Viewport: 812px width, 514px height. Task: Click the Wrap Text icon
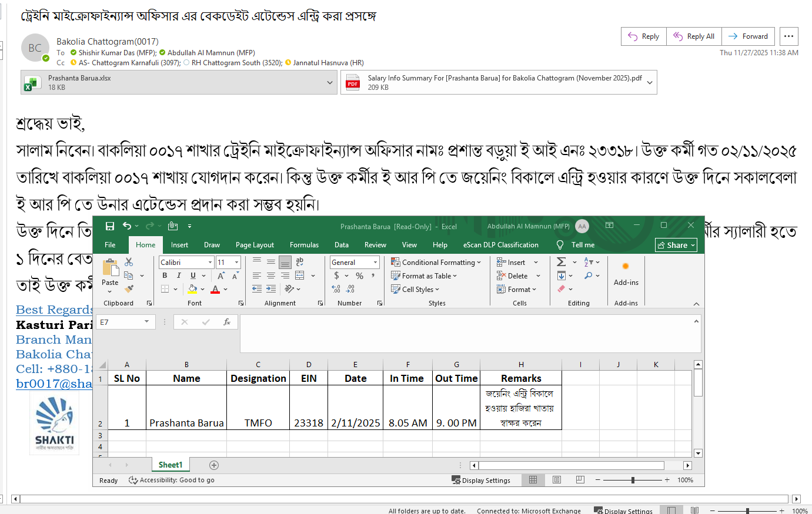pyautogui.click(x=300, y=262)
